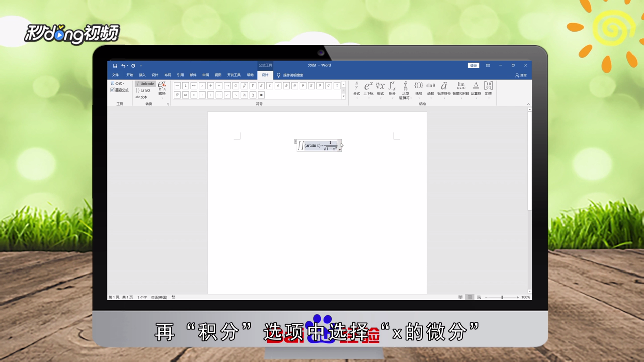Viewport: 644px width, 362px height.
Task: Select Unicode conversion format
Action: 145,84
